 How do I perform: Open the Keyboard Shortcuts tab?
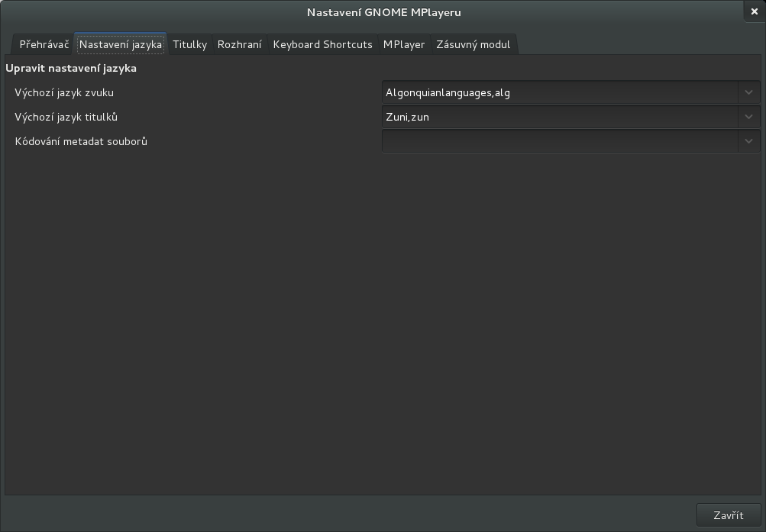(322, 44)
